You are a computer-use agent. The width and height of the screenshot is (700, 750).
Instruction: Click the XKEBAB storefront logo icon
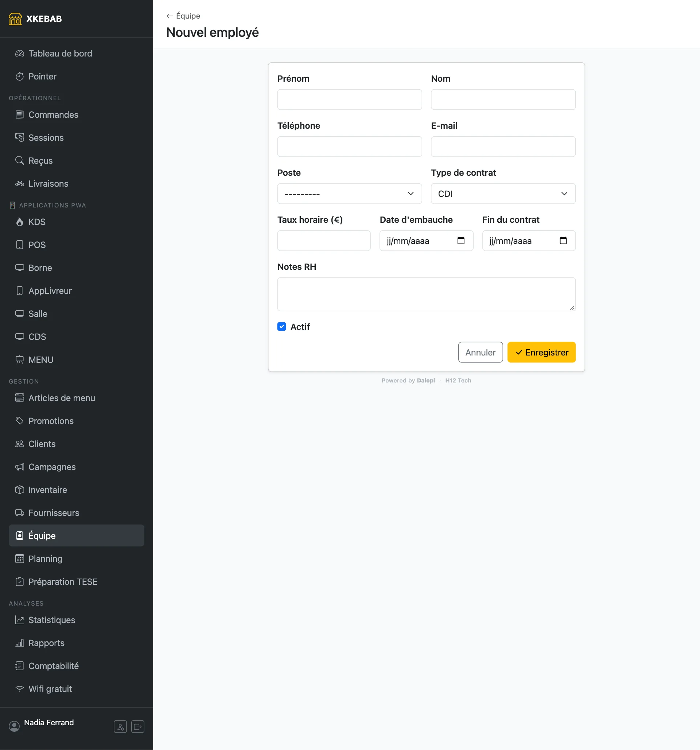(15, 19)
